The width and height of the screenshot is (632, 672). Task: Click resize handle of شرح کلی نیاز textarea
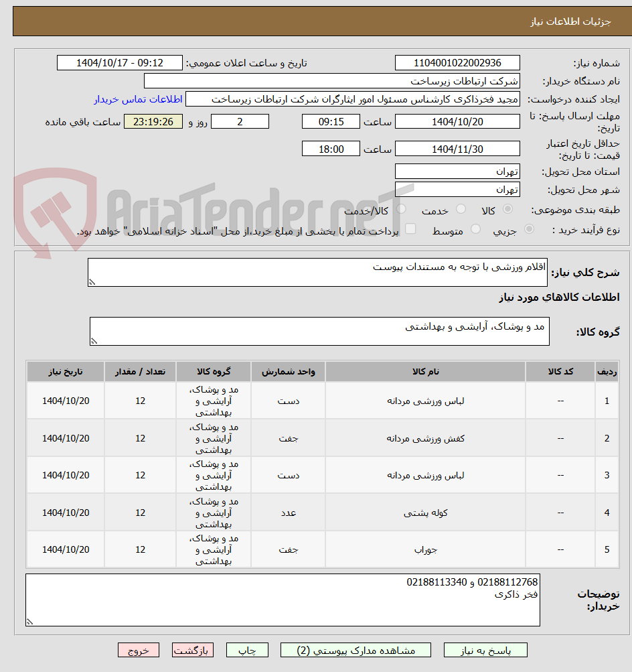point(92,282)
